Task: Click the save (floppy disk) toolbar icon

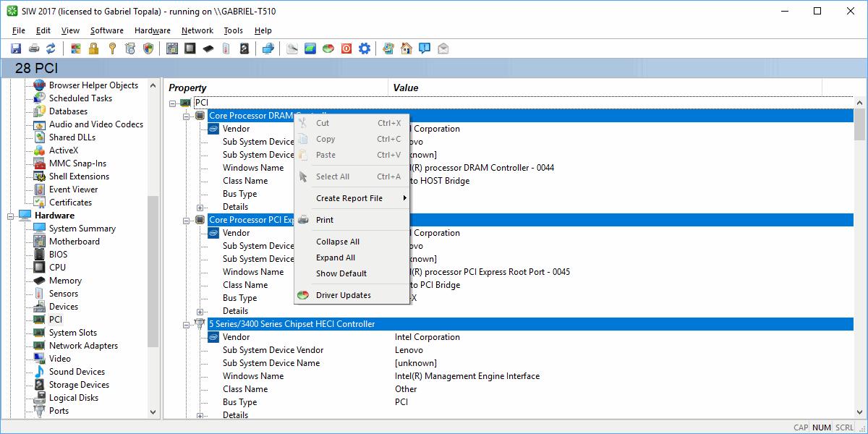Action: coord(16,48)
